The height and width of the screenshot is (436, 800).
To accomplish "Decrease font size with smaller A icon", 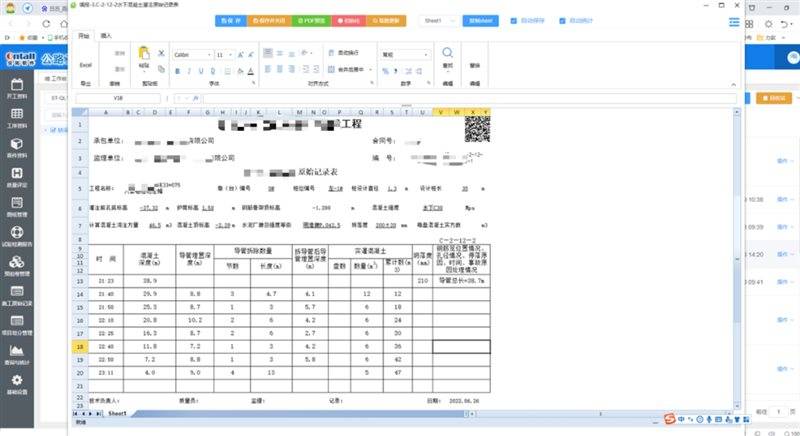I will [251, 55].
